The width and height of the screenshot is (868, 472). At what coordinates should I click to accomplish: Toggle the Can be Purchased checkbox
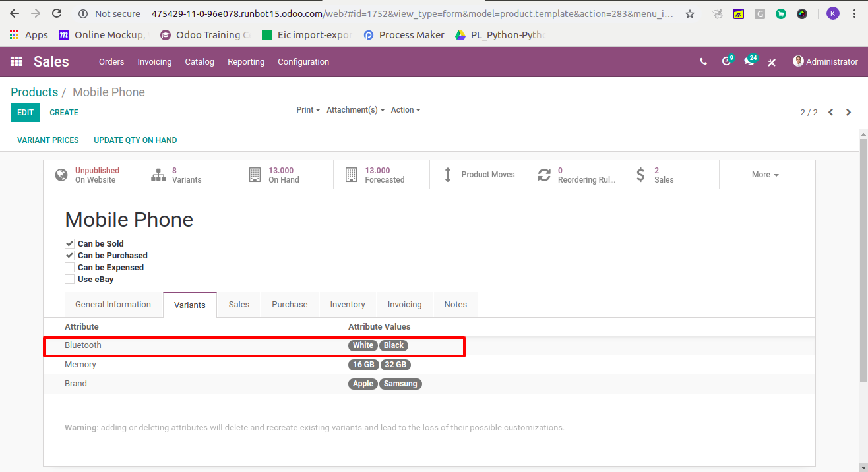pos(70,255)
